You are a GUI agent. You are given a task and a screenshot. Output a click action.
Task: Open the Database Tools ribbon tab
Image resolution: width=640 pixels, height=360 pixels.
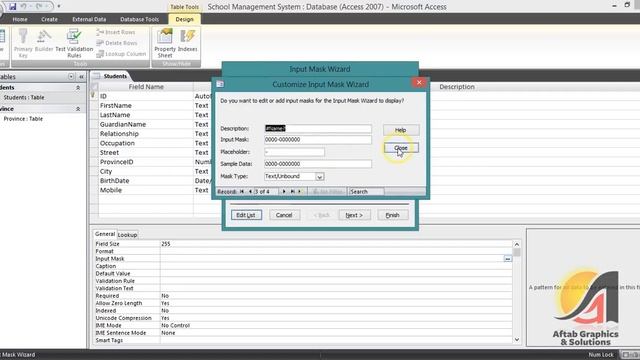click(x=139, y=19)
